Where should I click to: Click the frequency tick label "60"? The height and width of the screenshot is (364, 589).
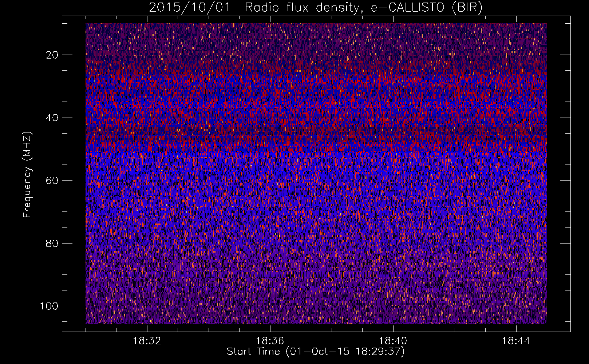[52, 181]
